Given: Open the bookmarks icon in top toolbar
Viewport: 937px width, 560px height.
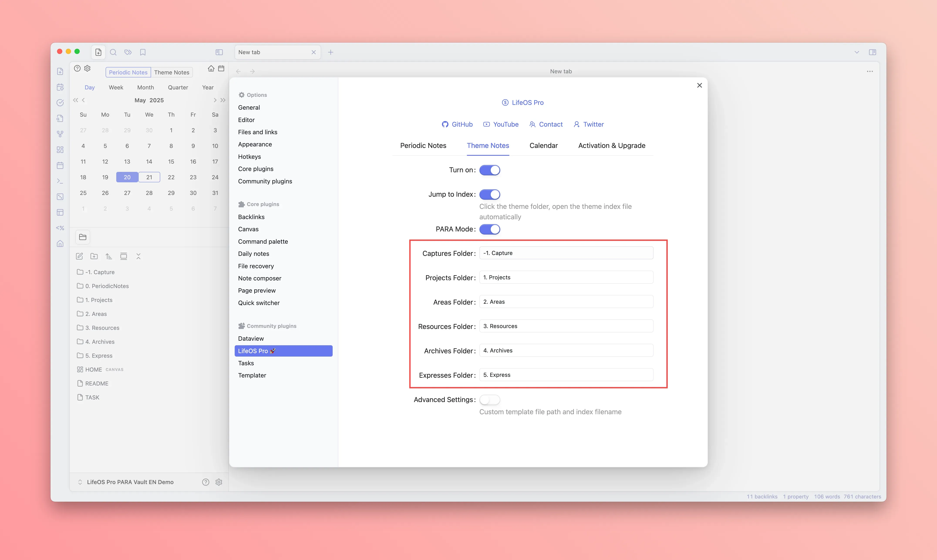Looking at the screenshot, I should [x=143, y=52].
